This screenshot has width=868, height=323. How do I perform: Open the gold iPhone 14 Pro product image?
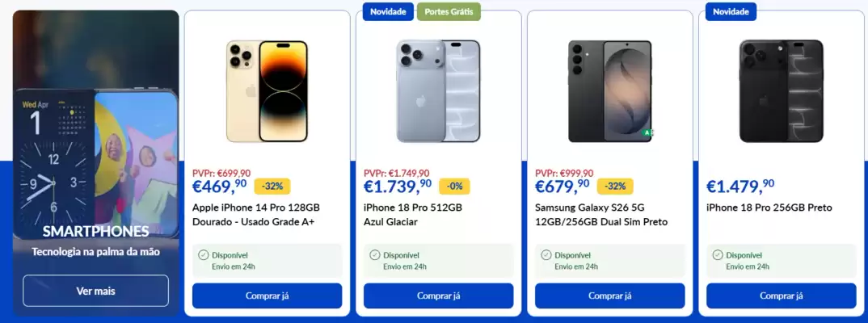coord(267,91)
